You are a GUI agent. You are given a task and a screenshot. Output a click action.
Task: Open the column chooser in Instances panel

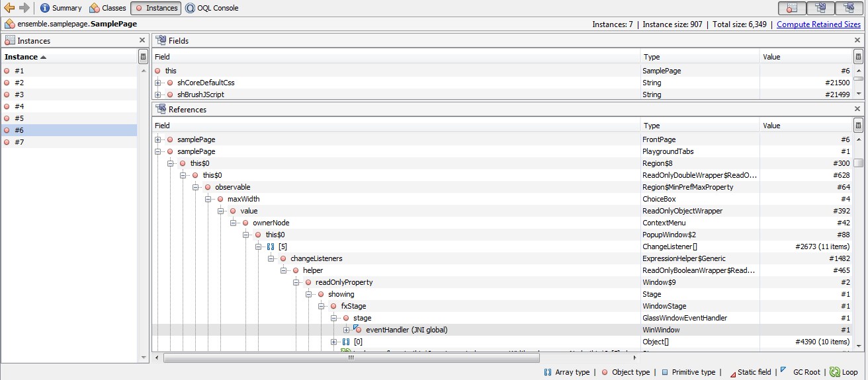pos(143,57)
